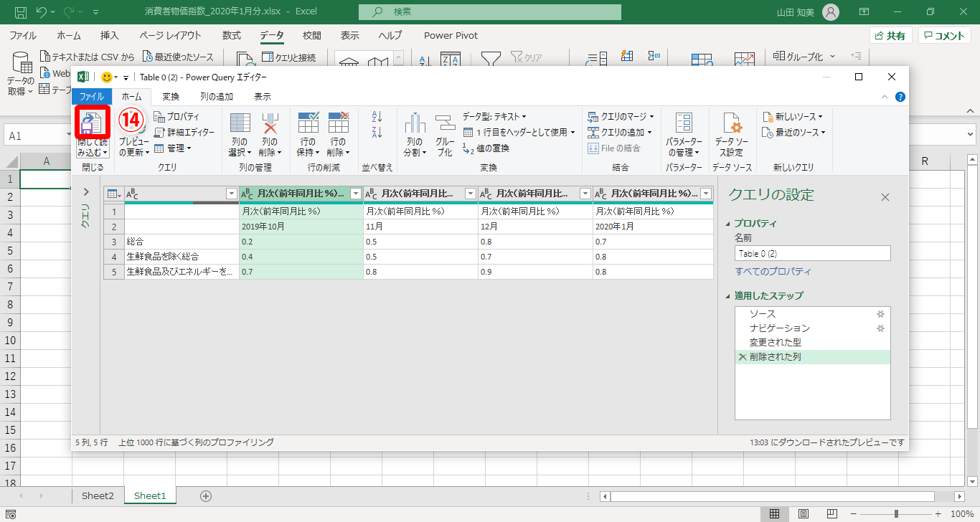Select Normal view in the Excel status bar
The image size is (980, 522).
click(x=774, y=514)
